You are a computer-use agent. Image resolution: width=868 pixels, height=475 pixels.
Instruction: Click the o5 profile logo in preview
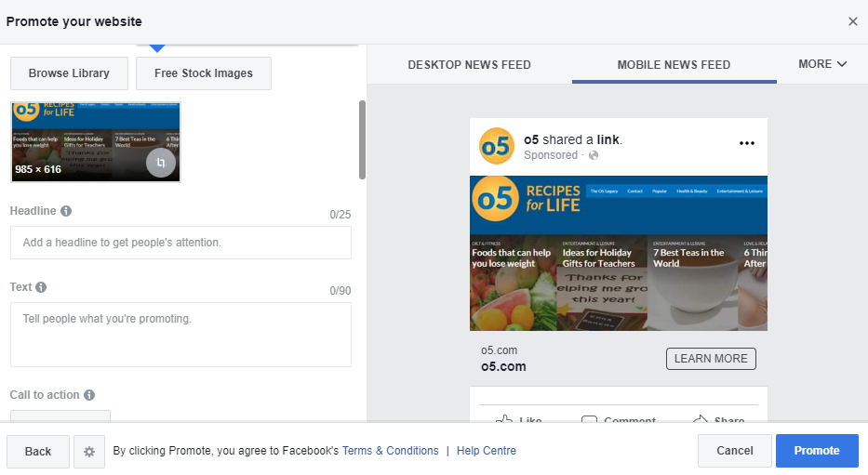tap(497, 146)
